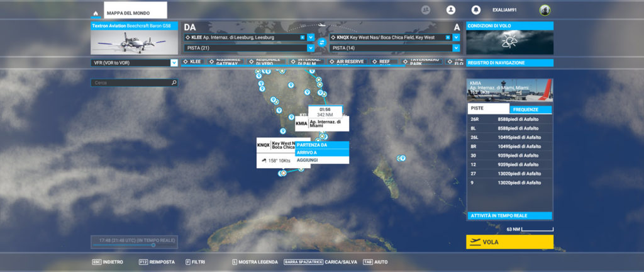Switch to the FREQUENZE tab
644x272 pixels.
531,110
